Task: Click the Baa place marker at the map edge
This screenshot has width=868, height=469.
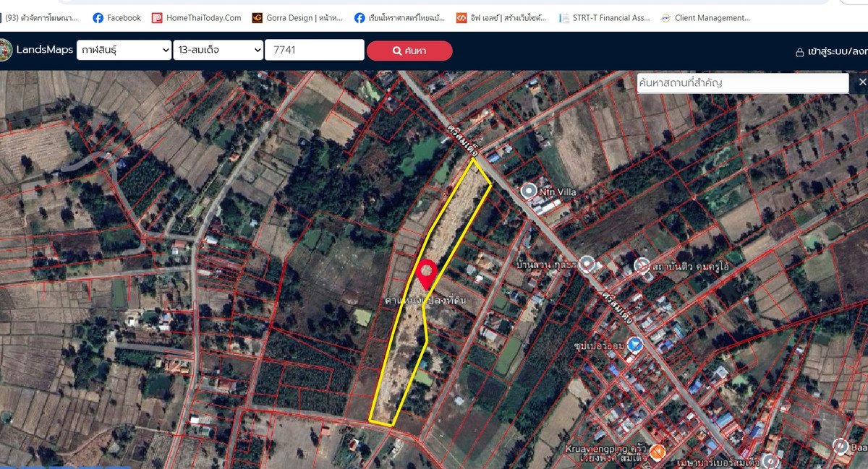Action: pyautogui.click(x=840, y=446)
